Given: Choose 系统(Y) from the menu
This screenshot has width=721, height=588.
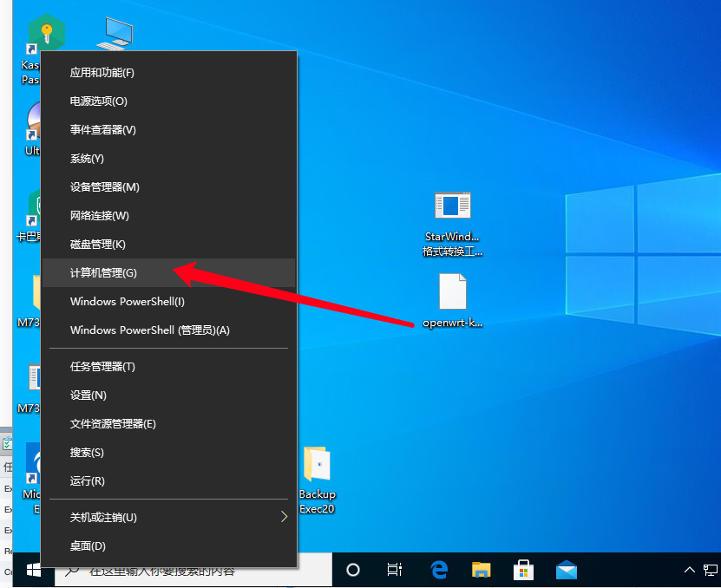Looking at the screenshot, I should (x=169, y=159).
